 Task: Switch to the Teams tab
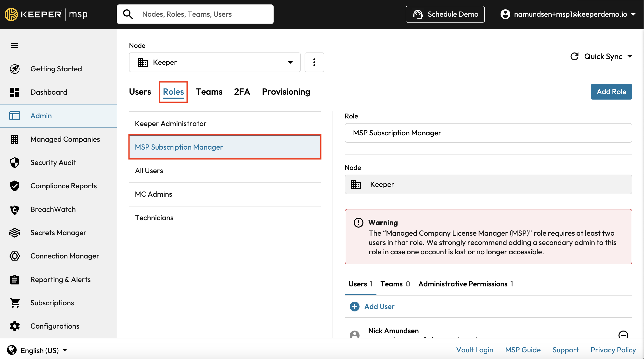(x=209, y=92)
